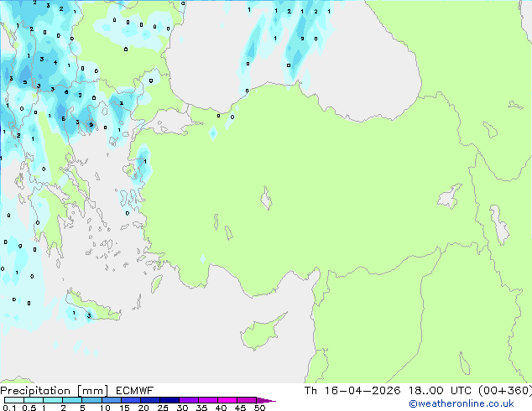Viewport: 532px width, 411px height.
Task: Click the legend label '15'
Action: (x=124, y=408)
